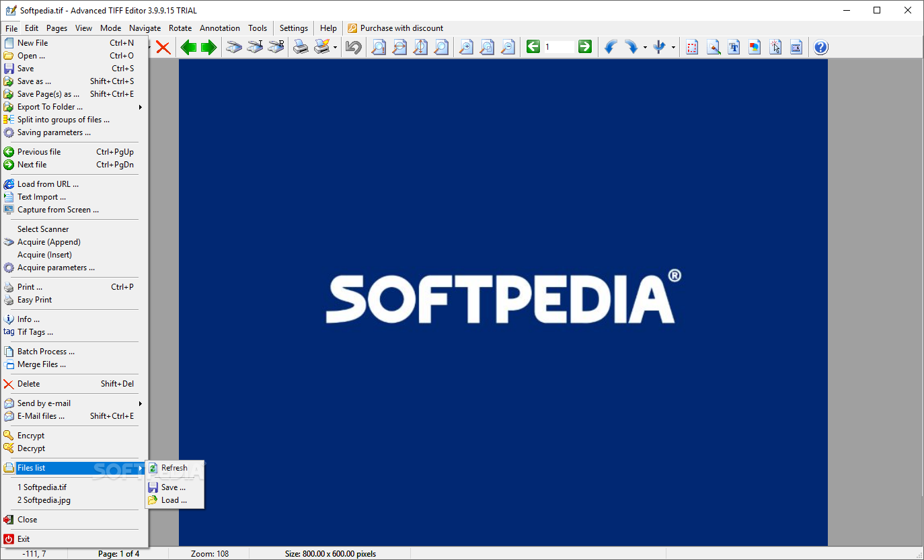Select Save Page(s) as ... entry
This screenshot has width=924, height=560.
pos(75,94)
